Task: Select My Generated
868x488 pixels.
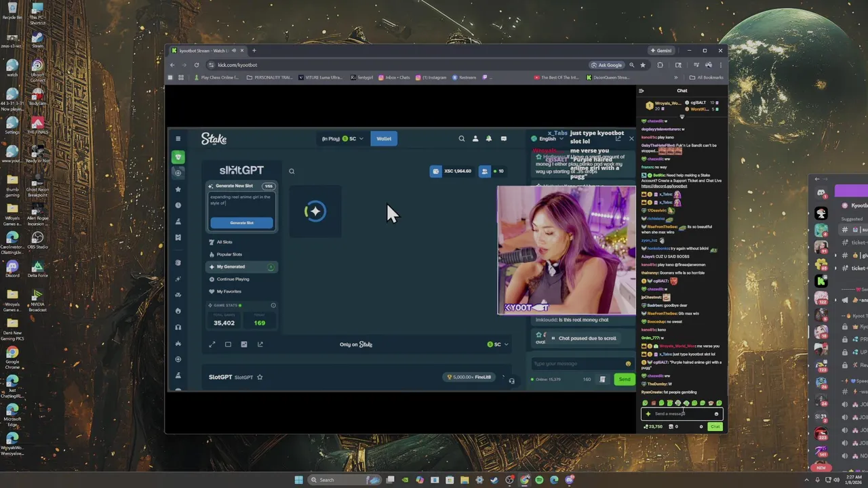Action: coord(242,266)
